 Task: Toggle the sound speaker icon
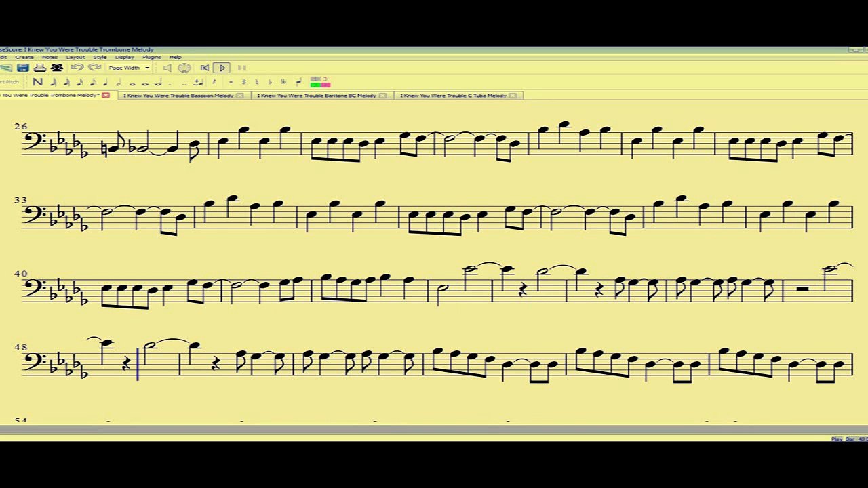tap(167, 68)
